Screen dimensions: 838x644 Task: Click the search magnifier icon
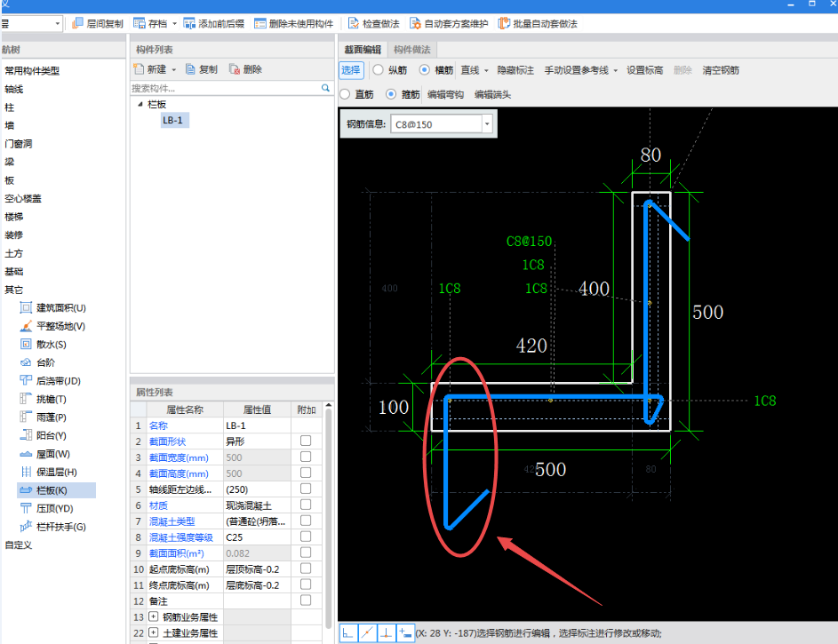click(325, 88)
